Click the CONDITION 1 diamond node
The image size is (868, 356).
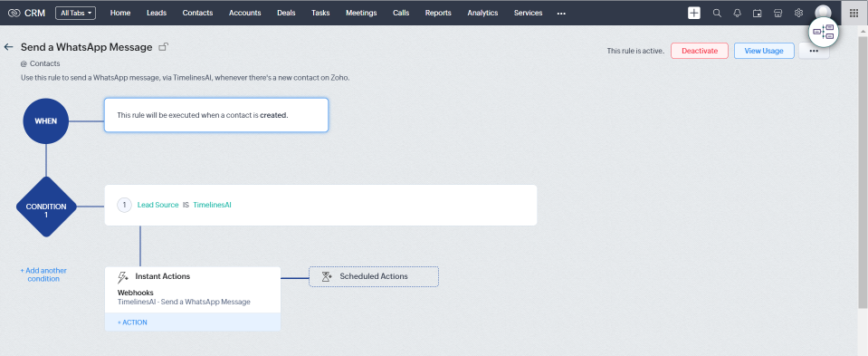click(x=46, y=207)
